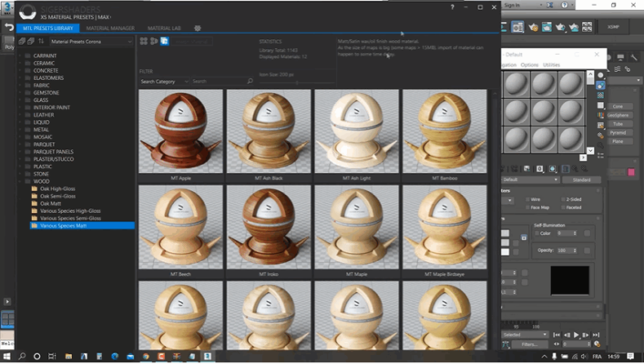644x364 pixels.
Task: Click the Video Color Check icon
Action: (x=600, y=116)
